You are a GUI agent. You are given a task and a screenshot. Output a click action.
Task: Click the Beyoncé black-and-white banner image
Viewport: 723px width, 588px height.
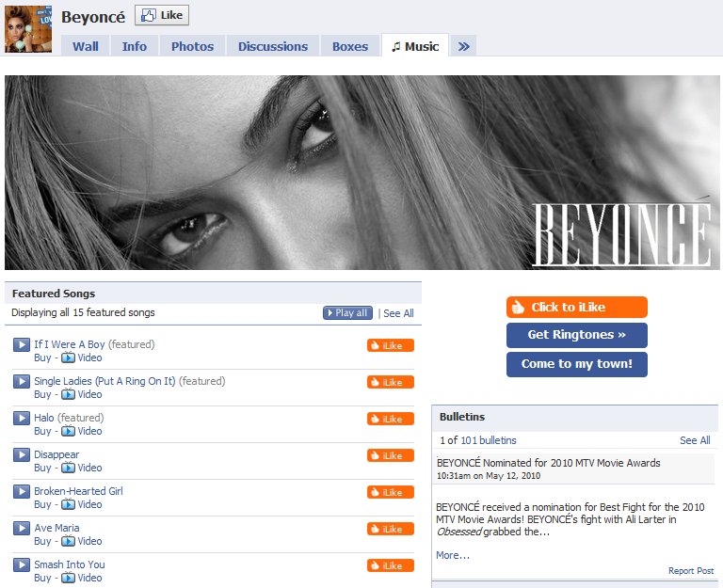(361, 172)
